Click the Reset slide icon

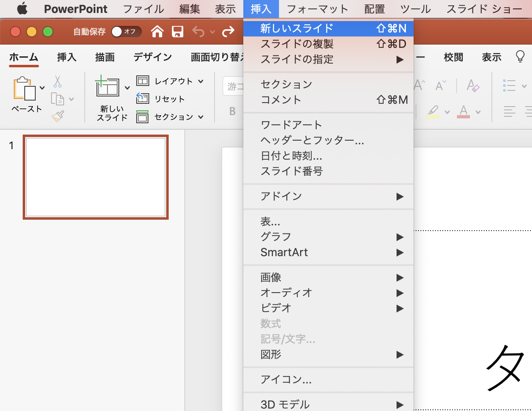pyautogui.click(x=142, y=98)
